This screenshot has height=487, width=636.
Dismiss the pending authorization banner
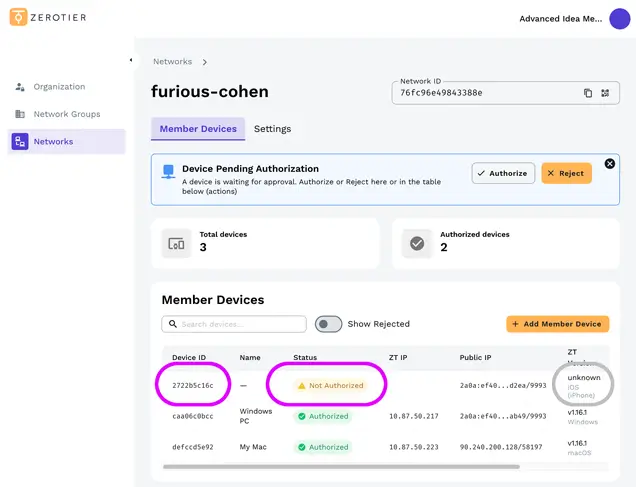pos(609,164)
